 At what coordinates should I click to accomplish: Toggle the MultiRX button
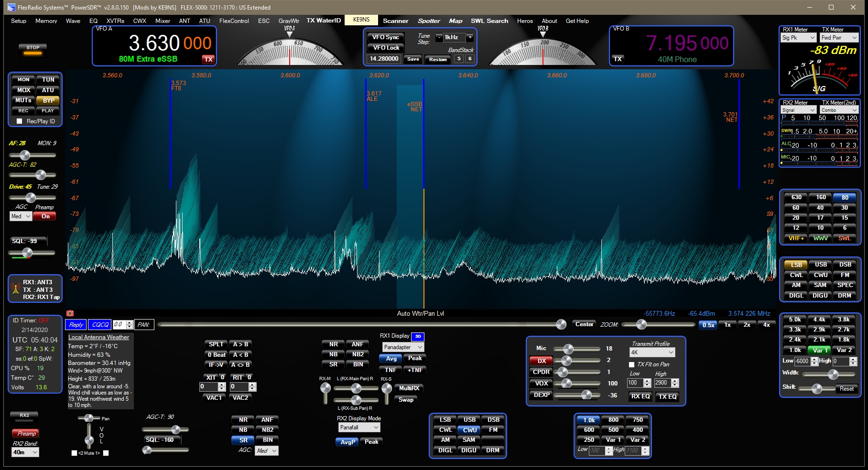point(409,388)
